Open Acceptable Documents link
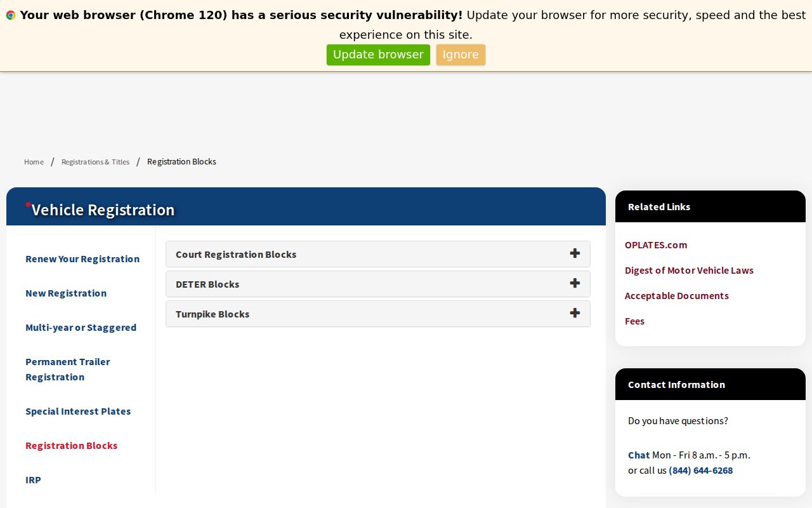 pyautogui.click(x=676, y=296)
